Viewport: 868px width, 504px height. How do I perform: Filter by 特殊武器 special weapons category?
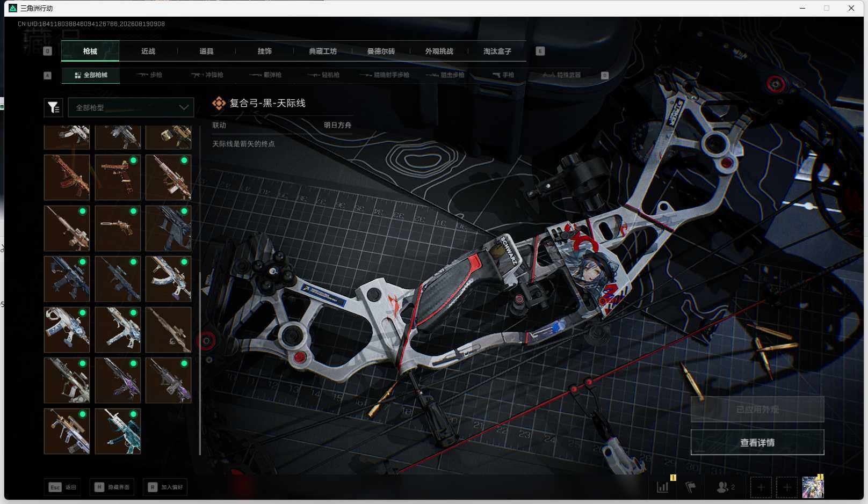pos(562,75)
